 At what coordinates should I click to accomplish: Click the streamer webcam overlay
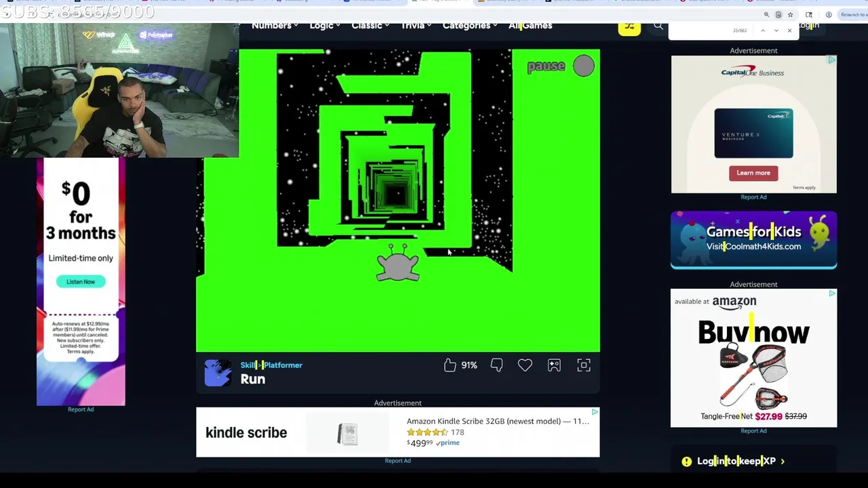tap(119, 90)
